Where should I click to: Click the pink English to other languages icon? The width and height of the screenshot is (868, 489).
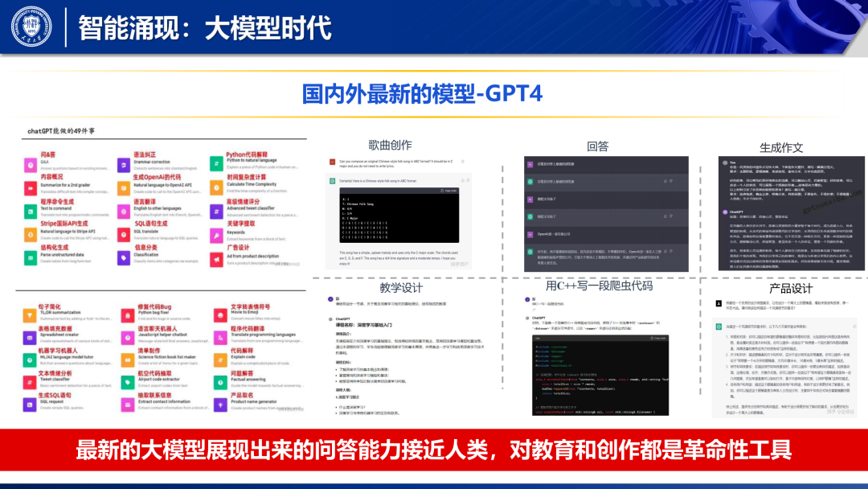[x=124, y=212]
